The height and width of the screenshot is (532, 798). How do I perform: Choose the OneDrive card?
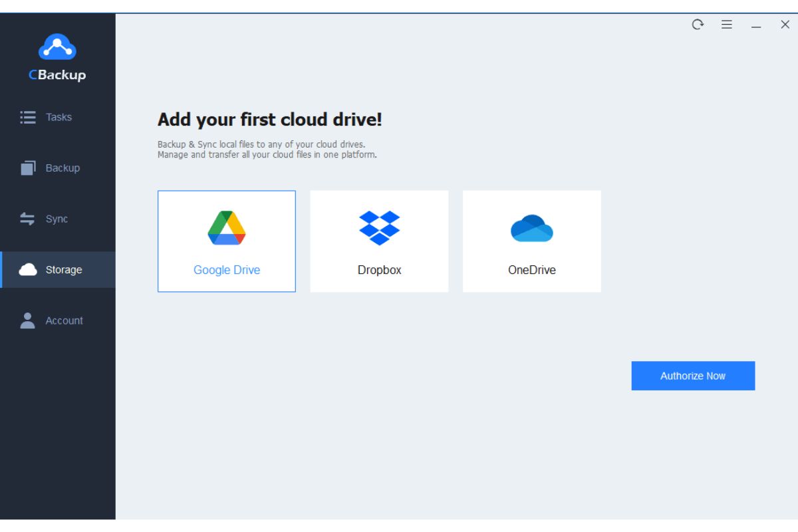click(532, 241)
